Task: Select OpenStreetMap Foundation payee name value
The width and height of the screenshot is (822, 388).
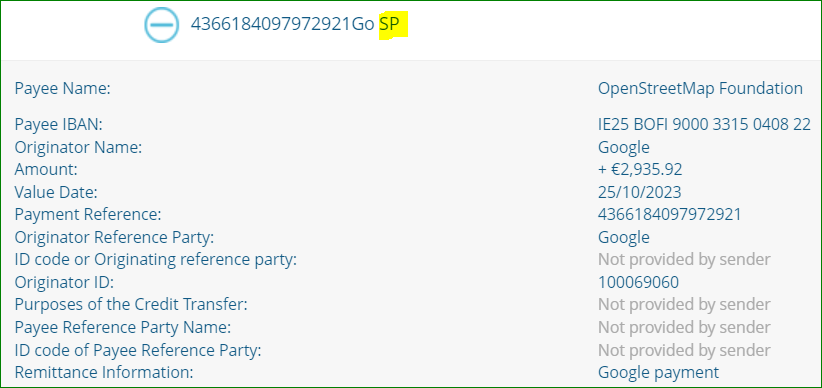Action: click(700, 89)
